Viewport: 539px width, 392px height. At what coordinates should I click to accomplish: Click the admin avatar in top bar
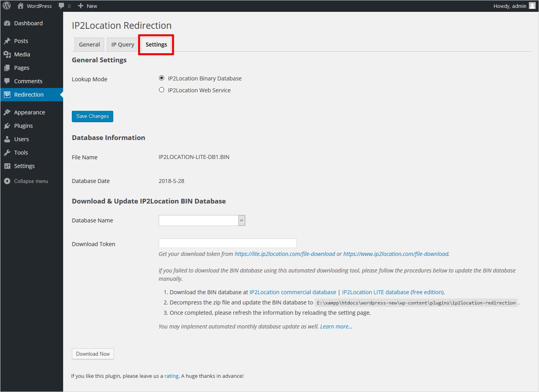point(532,6)
